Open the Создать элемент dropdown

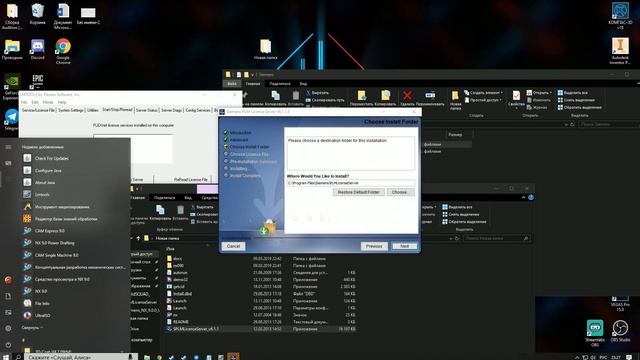484,93
